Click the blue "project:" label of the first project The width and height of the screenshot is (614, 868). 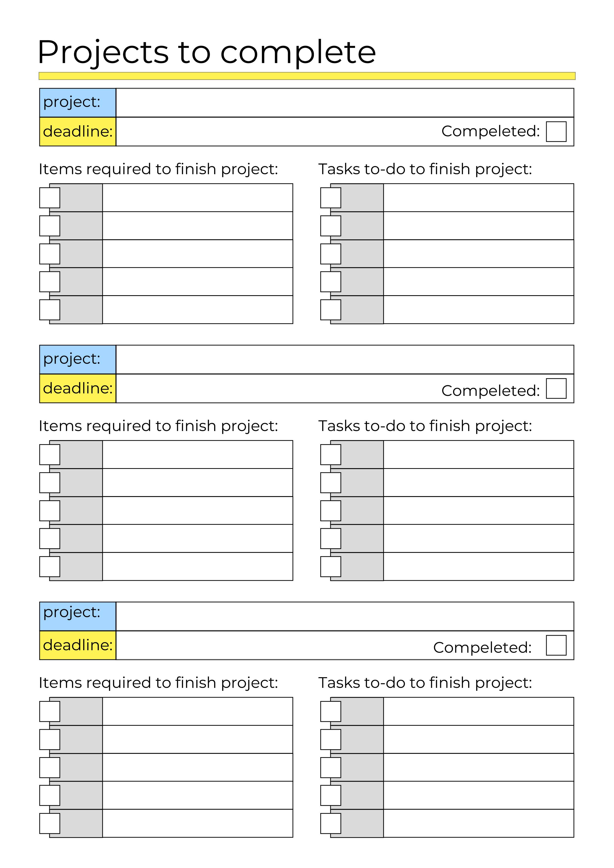(77, 103)
